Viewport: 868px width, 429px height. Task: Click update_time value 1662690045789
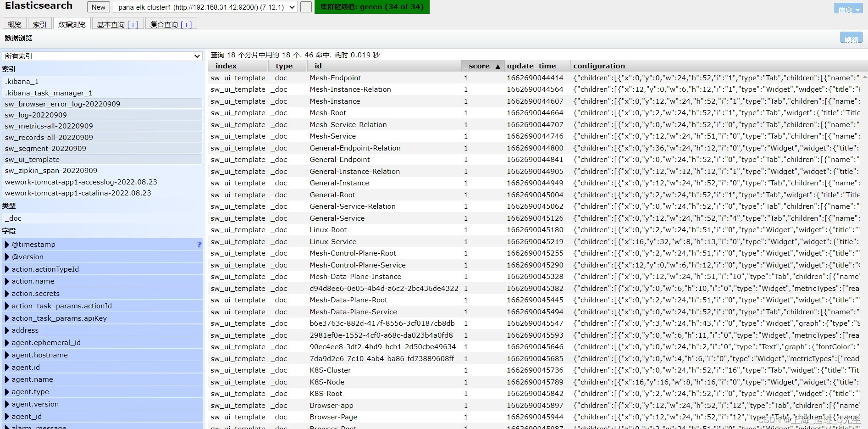tap(535, 382)
